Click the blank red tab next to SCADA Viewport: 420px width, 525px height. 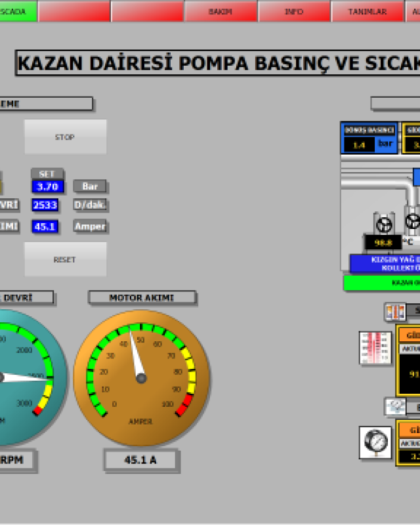click(x=74, y=11)
